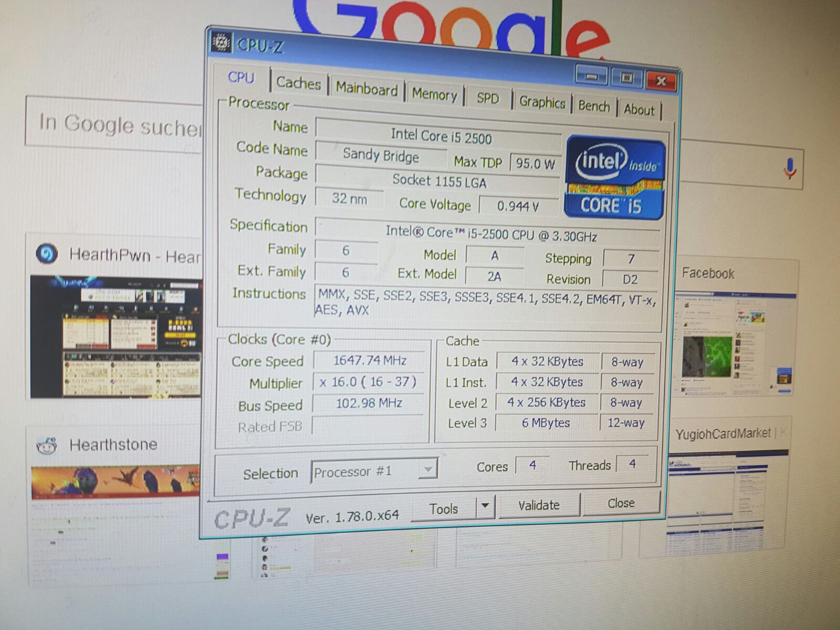
Task: Click the Google voice search microphone
Action: (790, 169)
